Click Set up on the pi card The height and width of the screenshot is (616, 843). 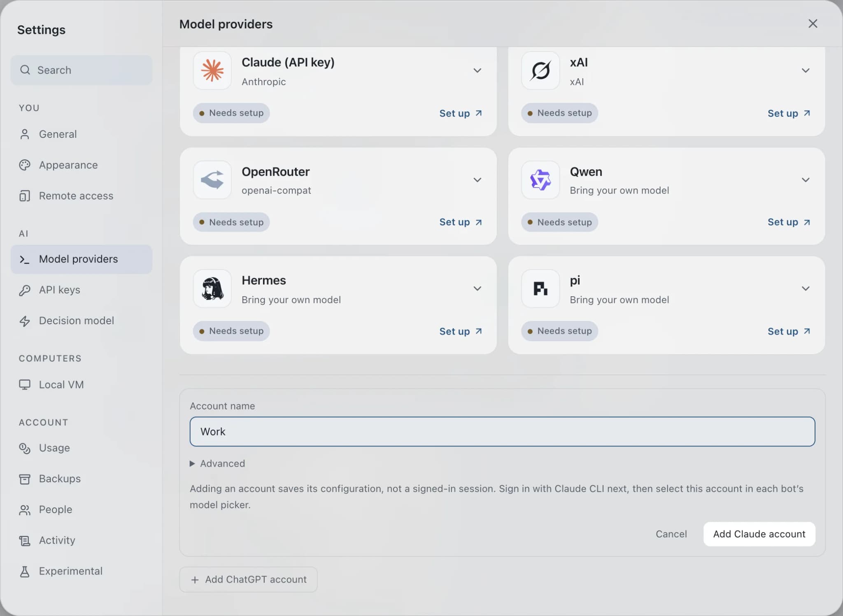pyautogui.click(x=789, y=331)
